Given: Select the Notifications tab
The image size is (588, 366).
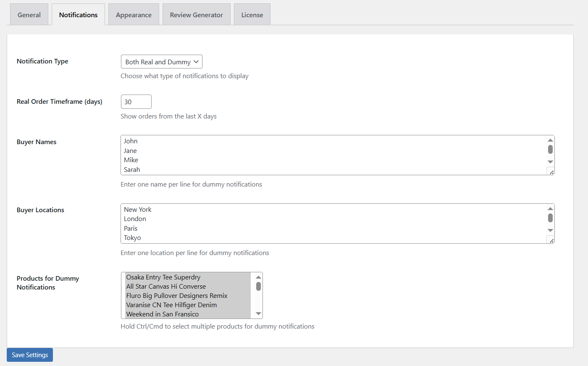Looking at the screenshot, I should point(78,14).
